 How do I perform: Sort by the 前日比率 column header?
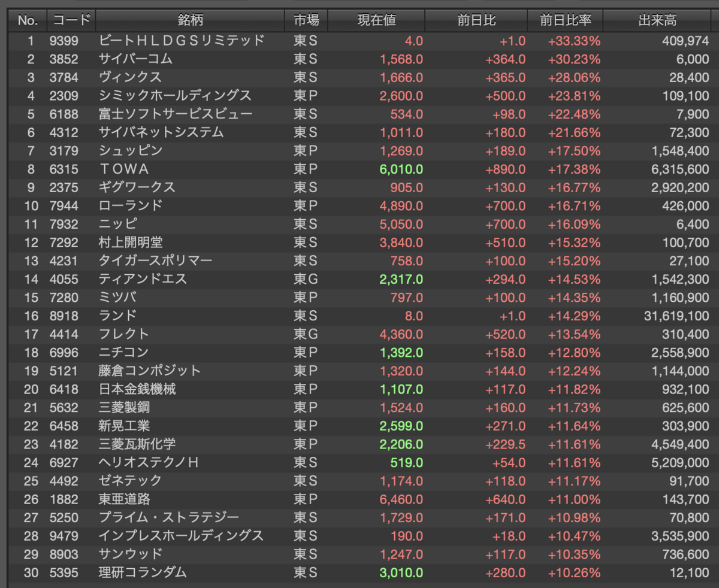[566, 20]
